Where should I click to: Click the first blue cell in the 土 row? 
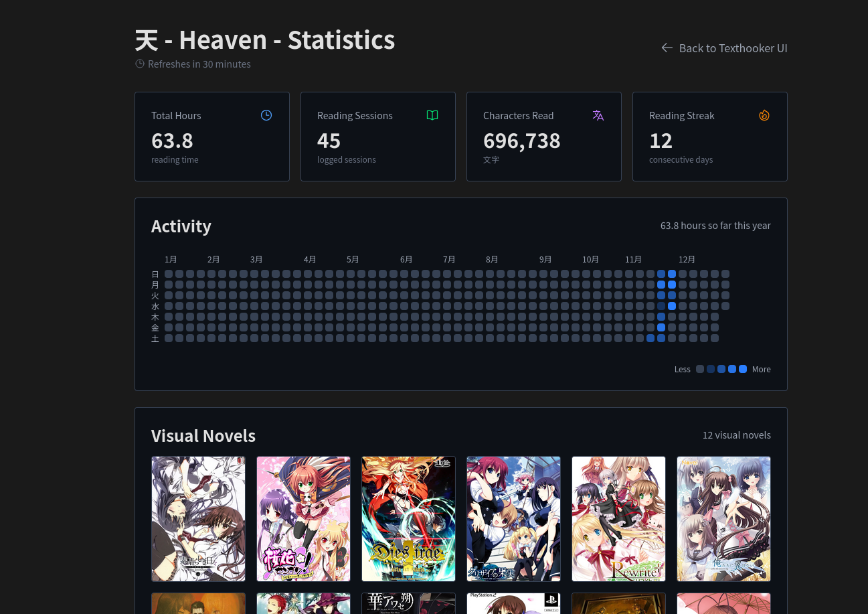click(650, 338)
